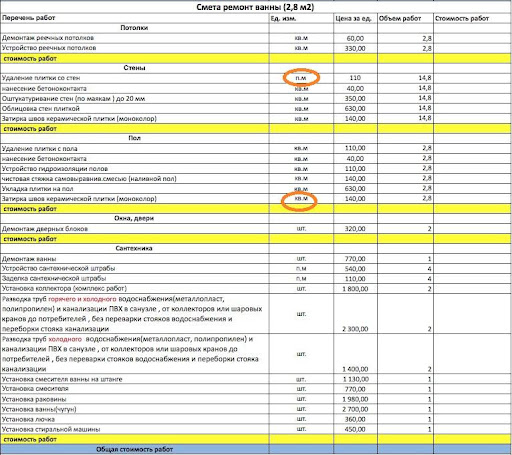Image resolution: width=512 pixels, height=455 pixels.
Task: Click the 'Демонтаж дверных блоков' cell
Action: (x=135, y=229)
